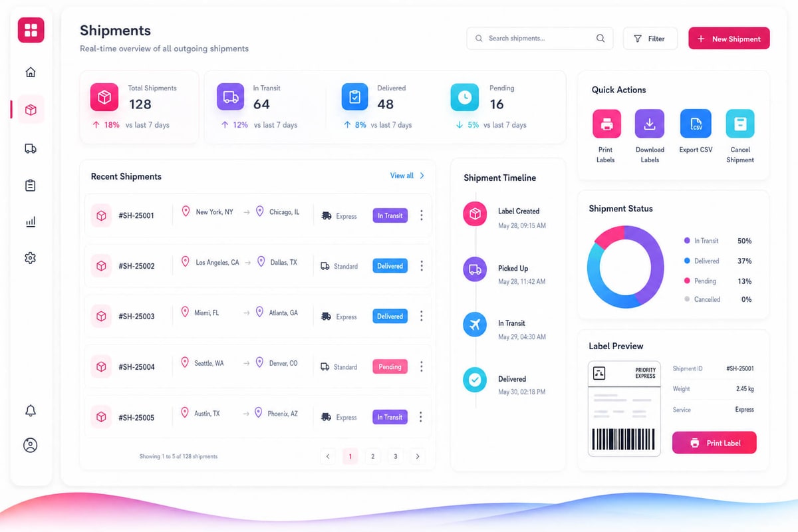The image size is (798, 532).
Task: Open the truck Deliveries sidebar icon
Action: pyautogui.click(x=31, y=148)
